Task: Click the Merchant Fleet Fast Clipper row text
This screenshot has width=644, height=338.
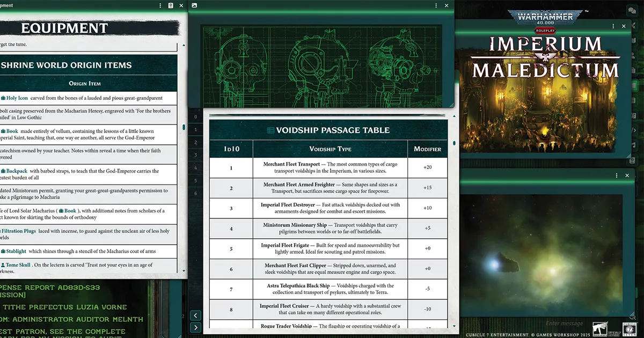Action: point(331,269)
